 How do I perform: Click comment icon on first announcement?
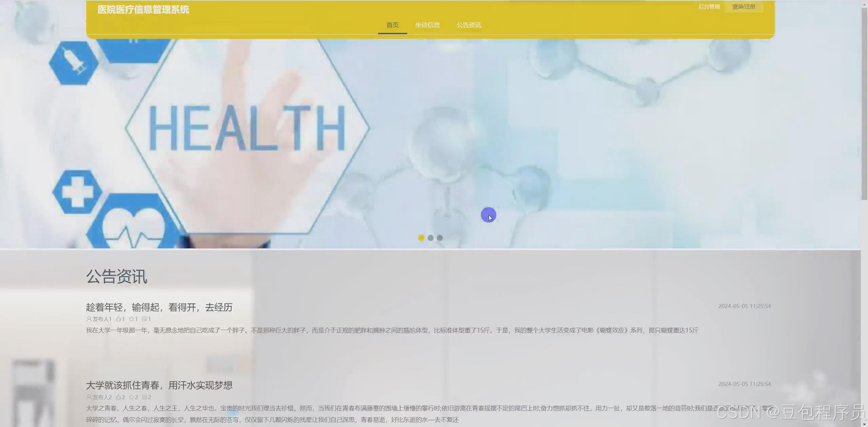click(x=144, y=319)
